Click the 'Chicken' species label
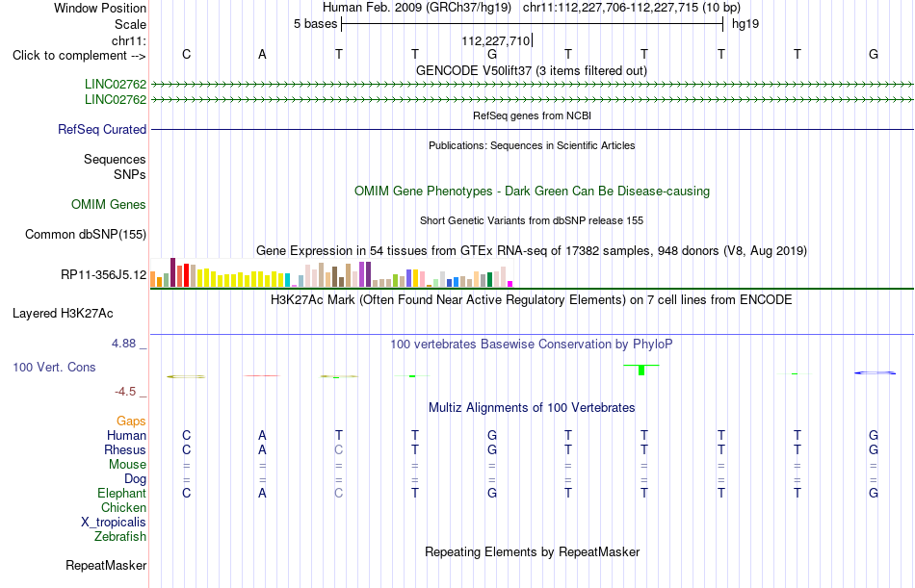Viewport: 915px width, 588px height. click(123, 508)
